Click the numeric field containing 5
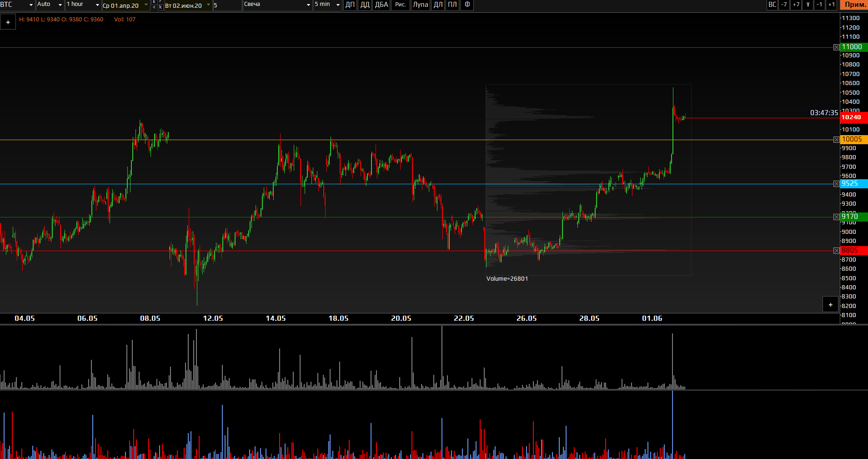Viewport: 868px width, 459px height. pos(226,5)
